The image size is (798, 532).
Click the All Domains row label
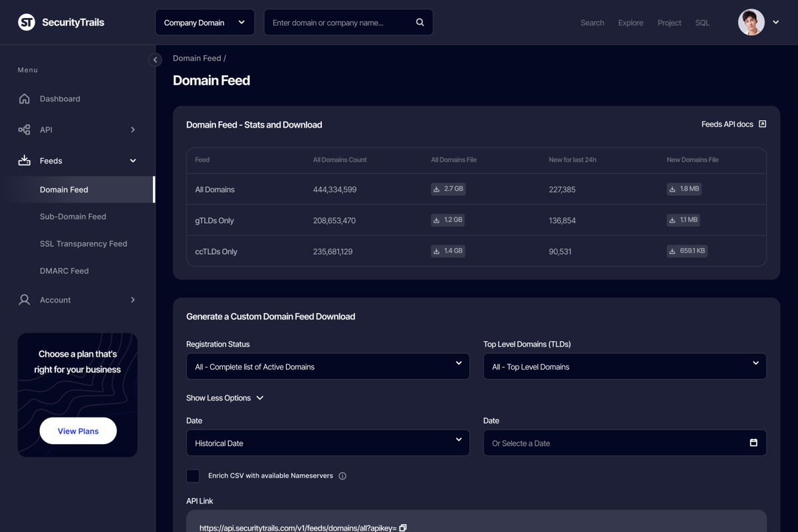click(x=215, y=190)
